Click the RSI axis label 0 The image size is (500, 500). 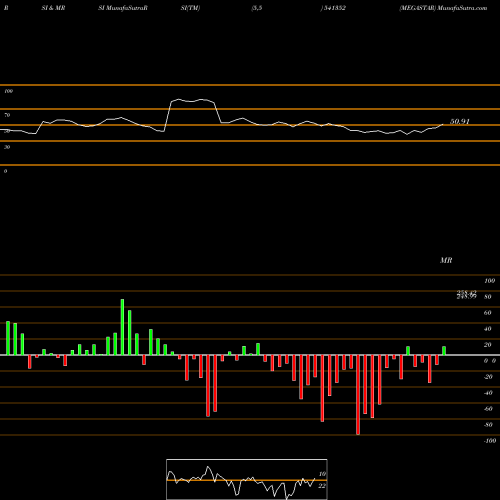click(5, 171)
